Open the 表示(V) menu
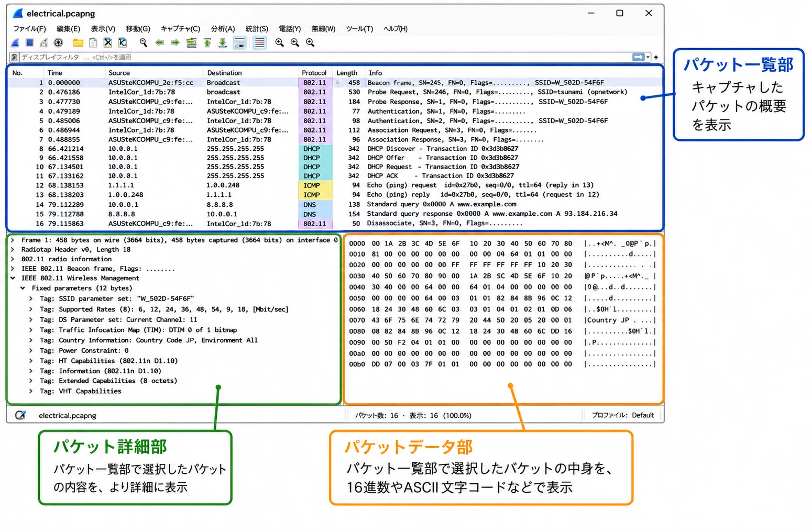Image resolution: width=811 pixels, height=532 pixels. [x=103, y=29]
